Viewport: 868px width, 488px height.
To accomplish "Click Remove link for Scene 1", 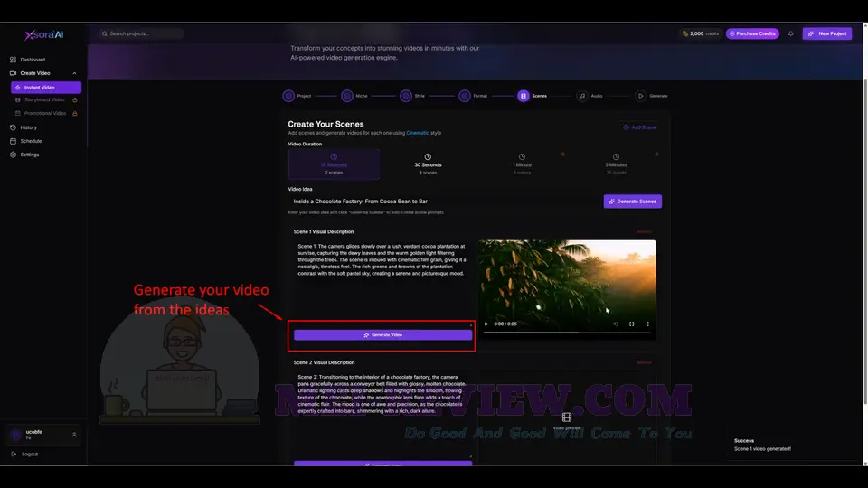I will [x=644, y=232].
